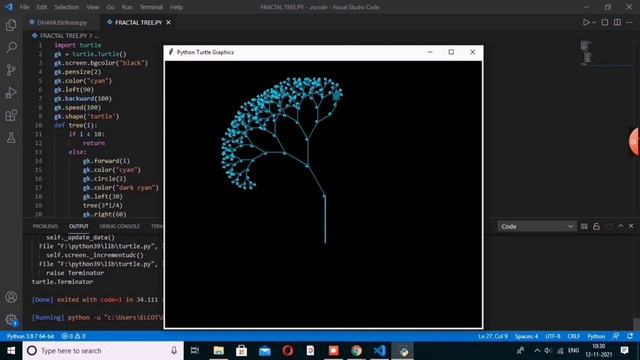
Task: Open the Go menu
Action: [x=111, y=7]
